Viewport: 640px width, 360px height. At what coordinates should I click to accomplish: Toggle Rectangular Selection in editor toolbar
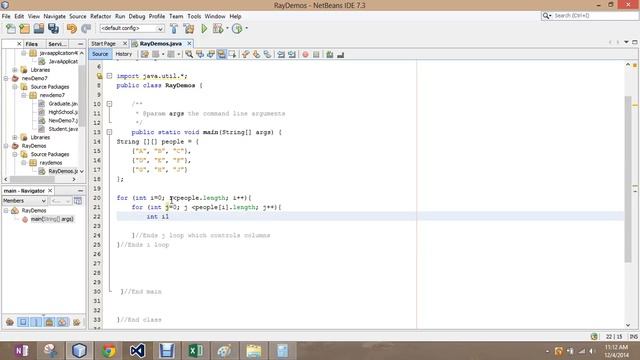(x=232, y=54)
